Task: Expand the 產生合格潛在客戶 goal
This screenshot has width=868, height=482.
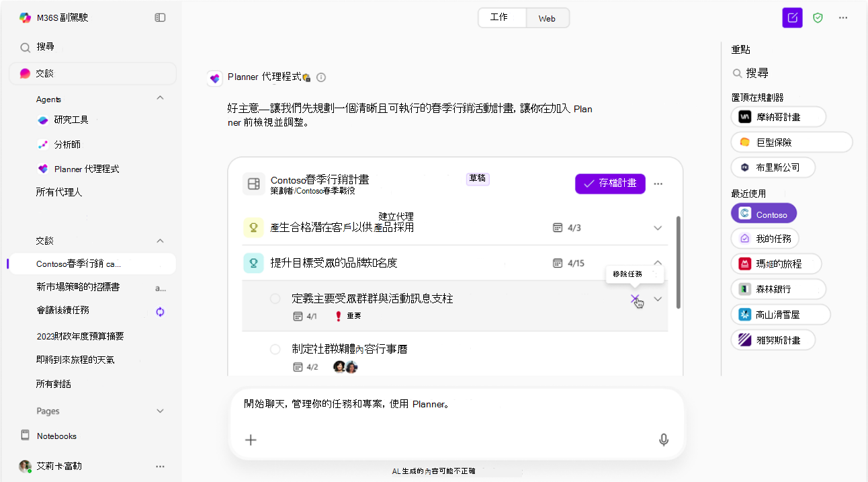Action: point(658,228)
